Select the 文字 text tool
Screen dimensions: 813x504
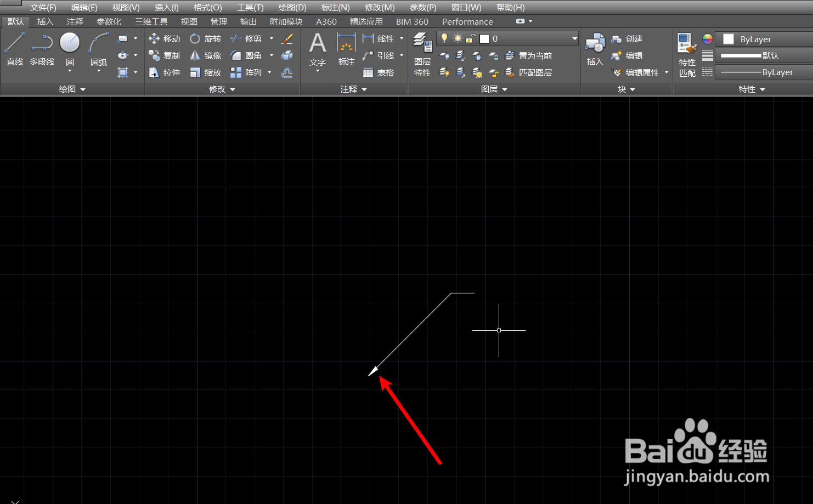pyautogui.click(x=318, y=50)
